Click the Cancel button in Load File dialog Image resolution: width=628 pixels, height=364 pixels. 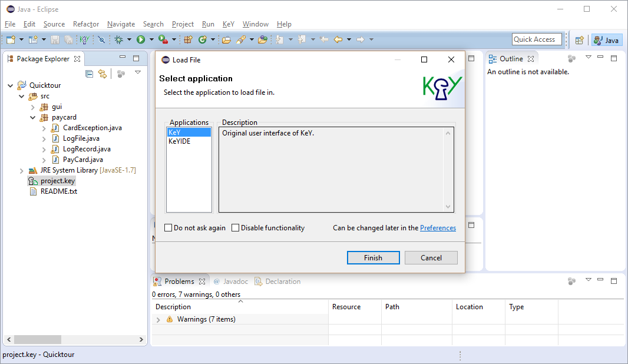tap(431, 258)
